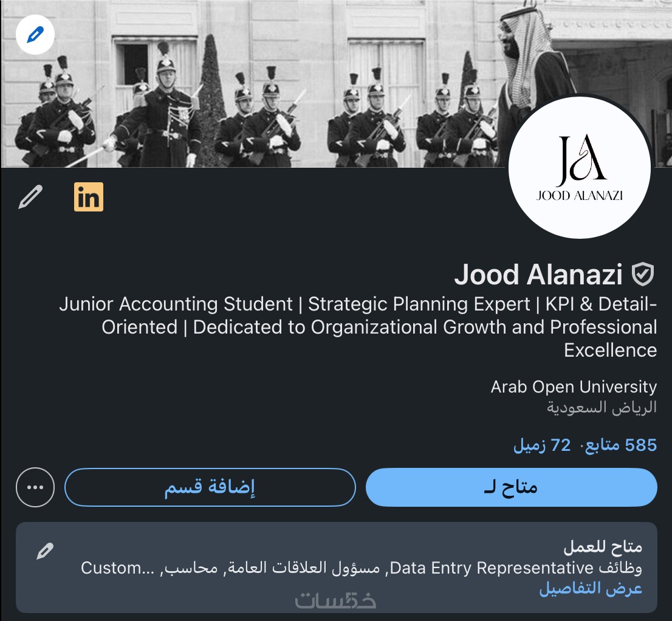Image resolution: width=672 pixels, height=621 pixels.
Task: Click the verification shield beside Jood Alanazi
Action: coord(642,275)
